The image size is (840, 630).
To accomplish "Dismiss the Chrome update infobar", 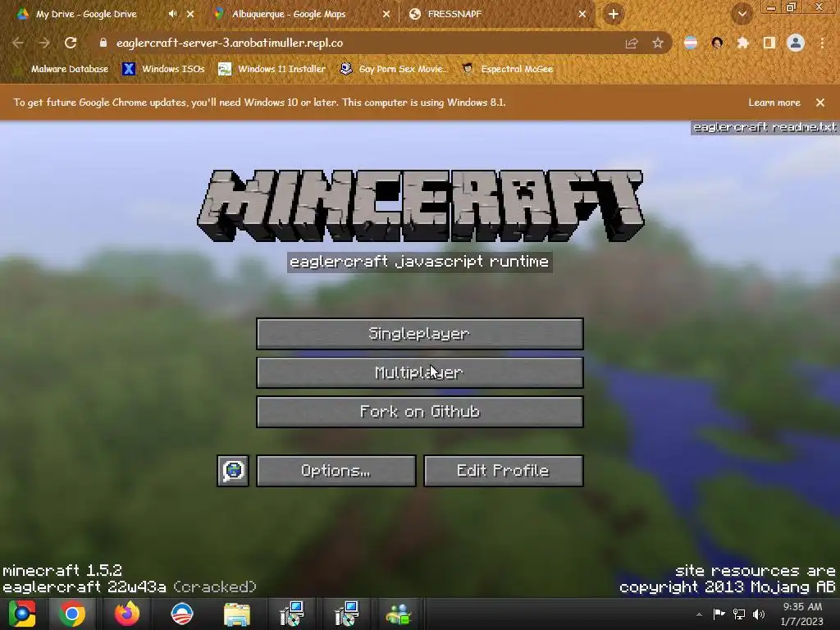I will coord(820,103).
